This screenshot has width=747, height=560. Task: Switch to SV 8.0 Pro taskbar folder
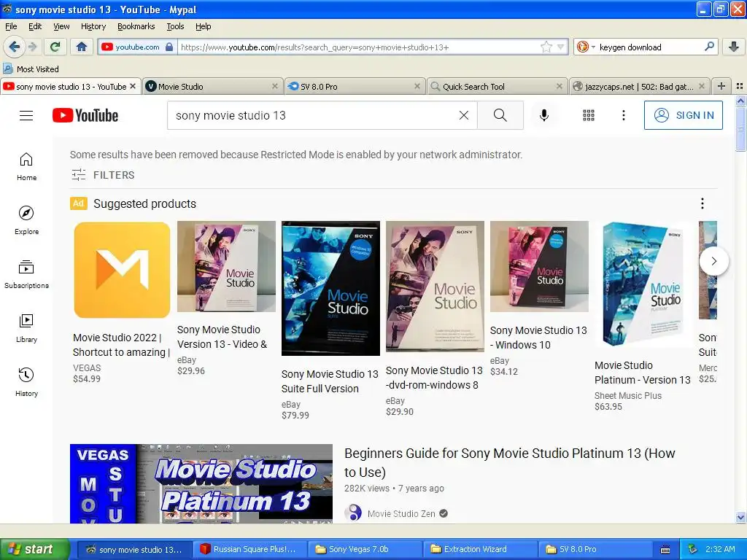tap(594, 549)
